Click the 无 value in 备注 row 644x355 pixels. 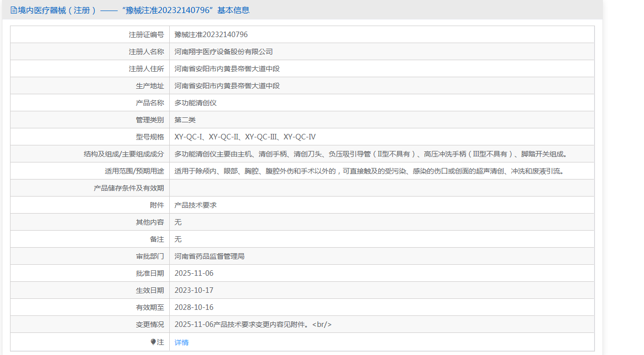pos(178,239)
